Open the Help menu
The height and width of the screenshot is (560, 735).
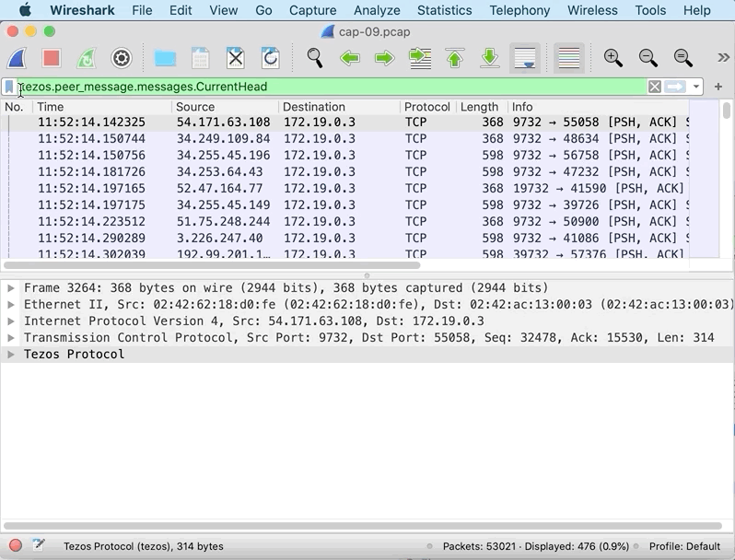coord(696,10)
